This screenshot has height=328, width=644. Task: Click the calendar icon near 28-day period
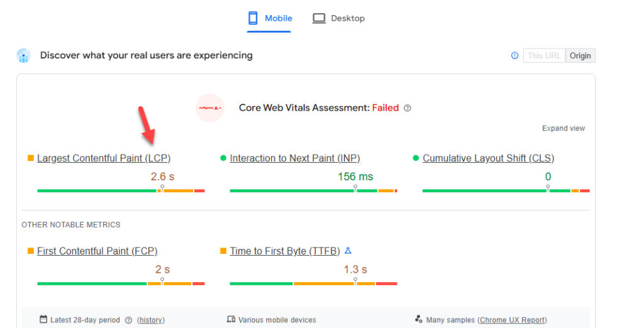pos(43,319)
